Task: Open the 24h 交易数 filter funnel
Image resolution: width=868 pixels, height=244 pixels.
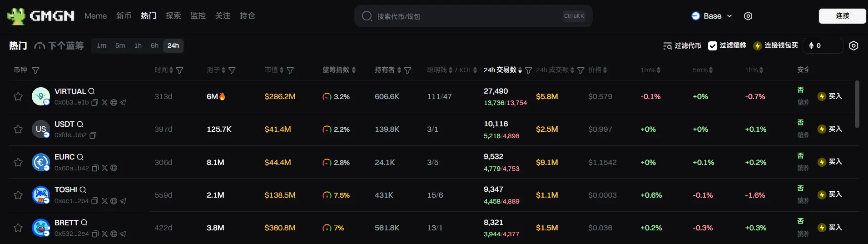Action: click(x=528, y=70)
